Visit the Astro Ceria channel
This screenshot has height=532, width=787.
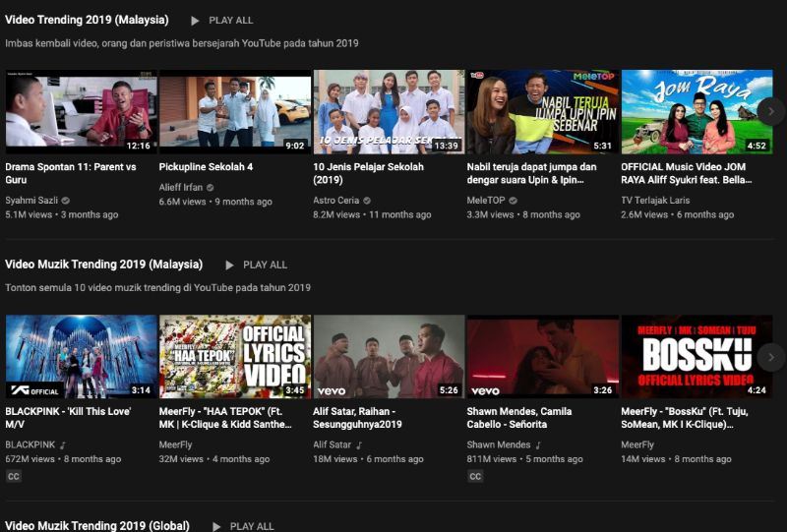click(335, 201)
